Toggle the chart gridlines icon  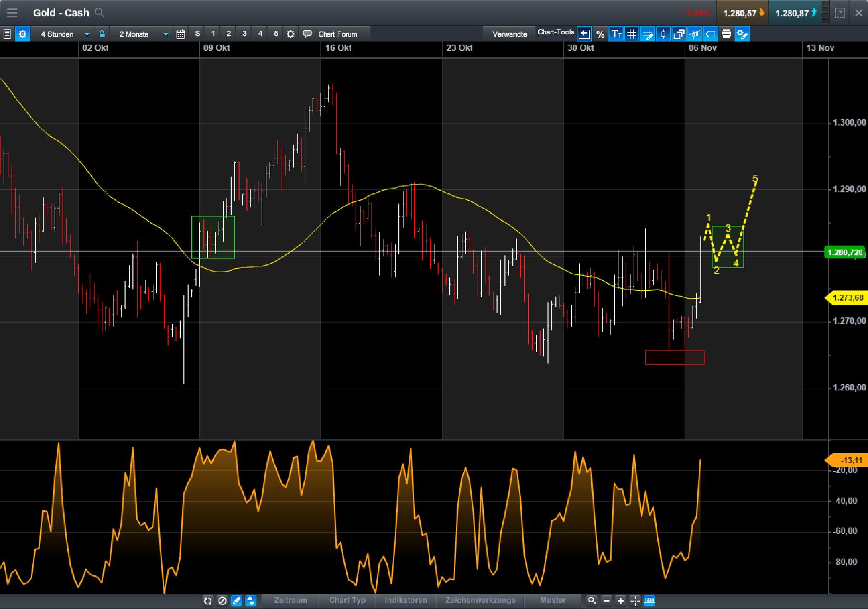(x=632, y=34)
